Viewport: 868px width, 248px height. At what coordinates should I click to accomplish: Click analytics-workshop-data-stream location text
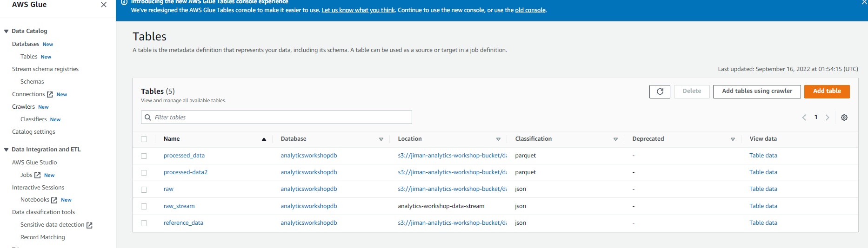tap(441, 206)
